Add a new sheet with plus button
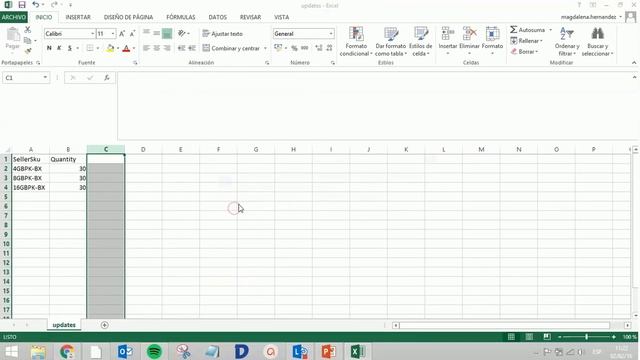The image size is (640, 360). coord(104,325)
